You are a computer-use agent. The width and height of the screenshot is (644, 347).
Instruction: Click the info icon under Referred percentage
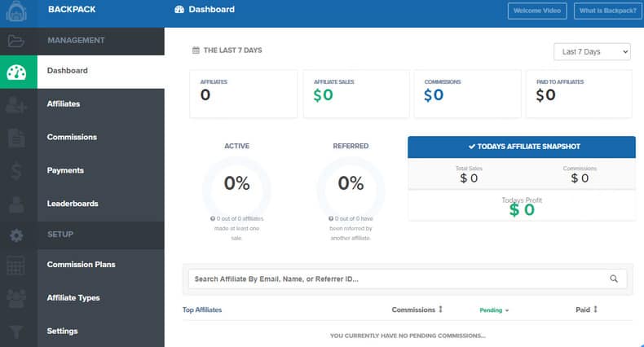(331, 218)
